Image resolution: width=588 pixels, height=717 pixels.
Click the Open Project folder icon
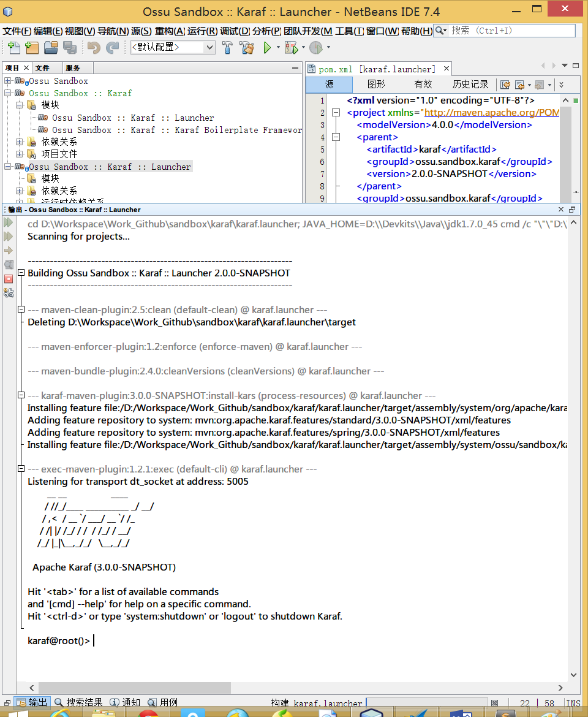(51, 47)
